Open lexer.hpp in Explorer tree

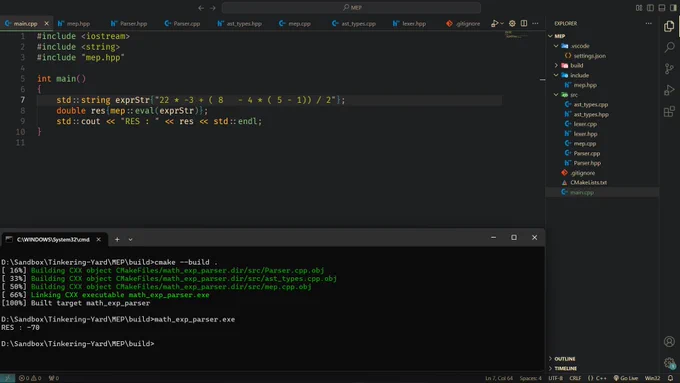coord(585,134)
